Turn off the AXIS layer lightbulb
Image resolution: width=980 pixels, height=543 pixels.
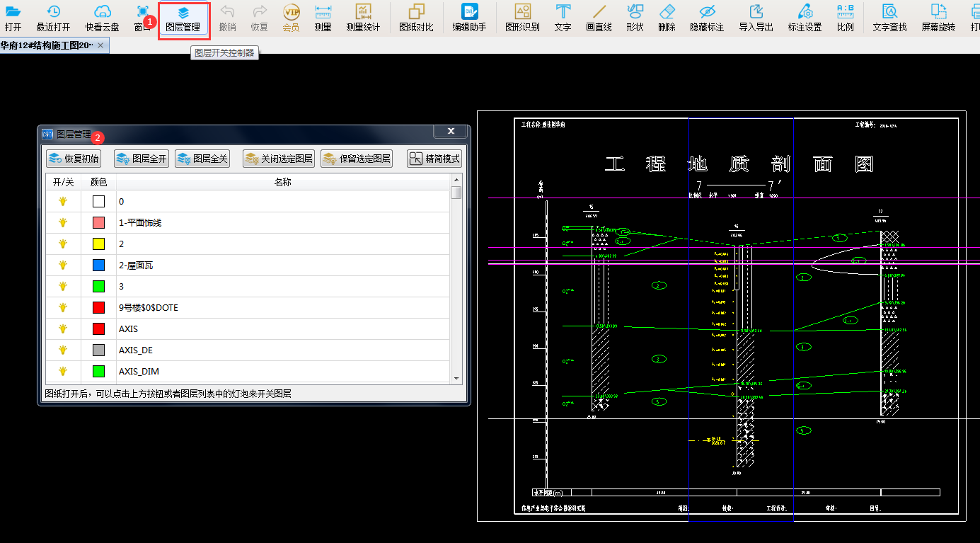pyautogui.click(x=63, y=329)
